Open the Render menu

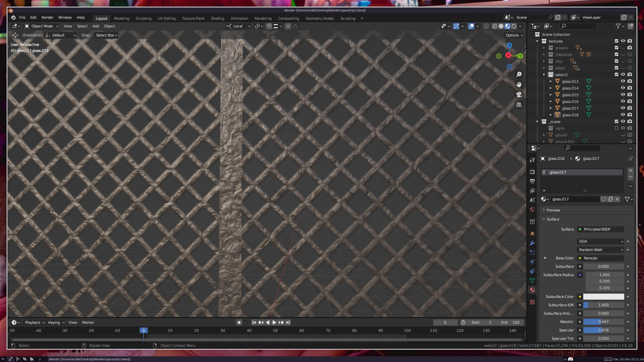(47, 17)
